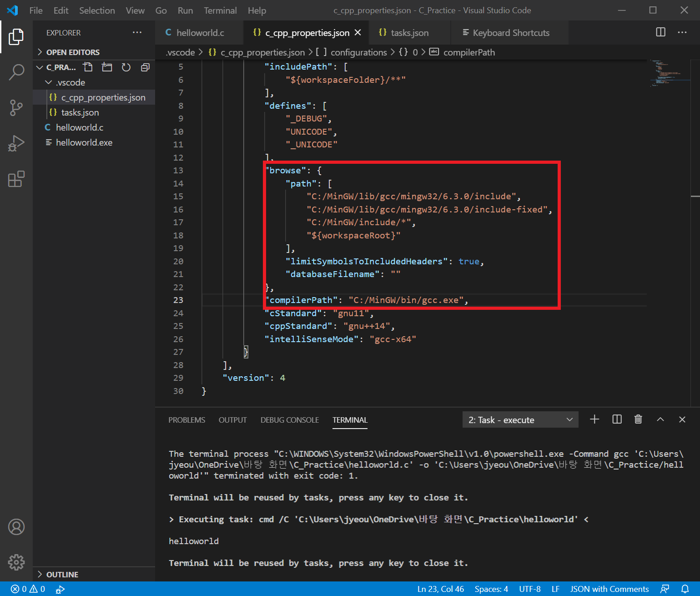Collapse all folders in explorer
The image size is (700, 596).
click(145, 67)
